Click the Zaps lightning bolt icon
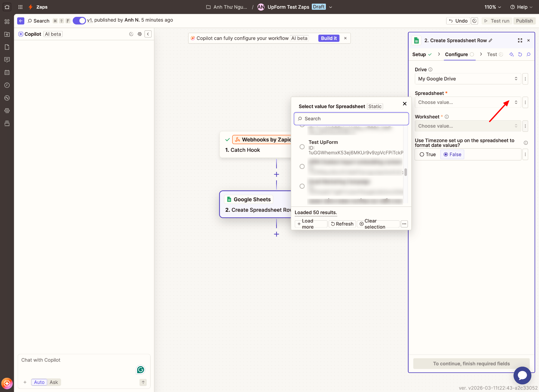This screenshot has width=539, height=392. 31,7
